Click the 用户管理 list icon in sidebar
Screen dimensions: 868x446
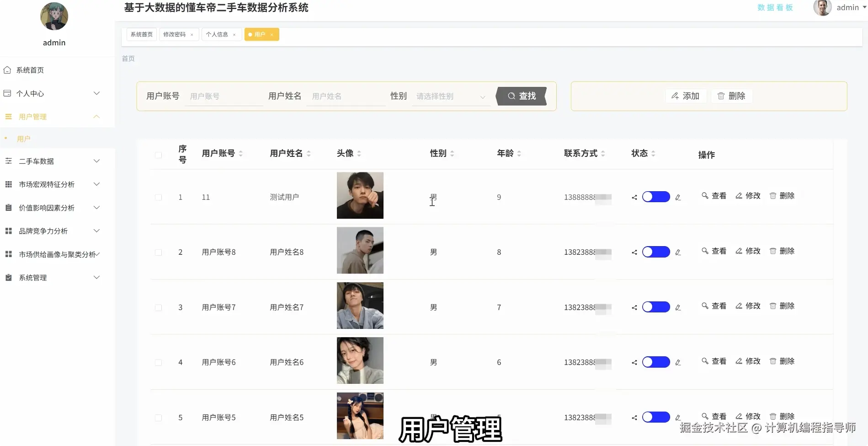pyautogui.click(x=8, y=117)
